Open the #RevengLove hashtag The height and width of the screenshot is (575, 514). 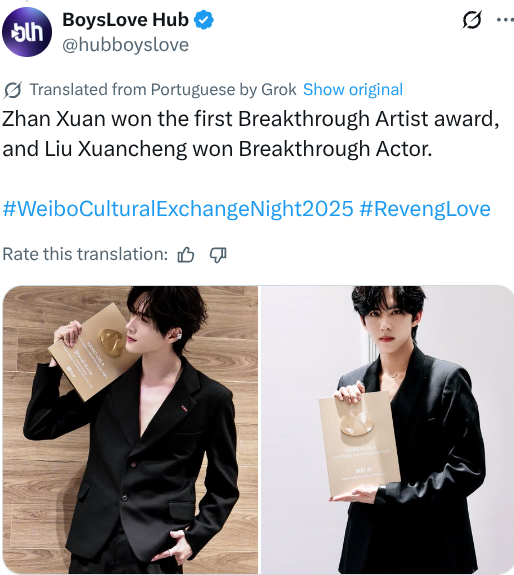point(425,209)
